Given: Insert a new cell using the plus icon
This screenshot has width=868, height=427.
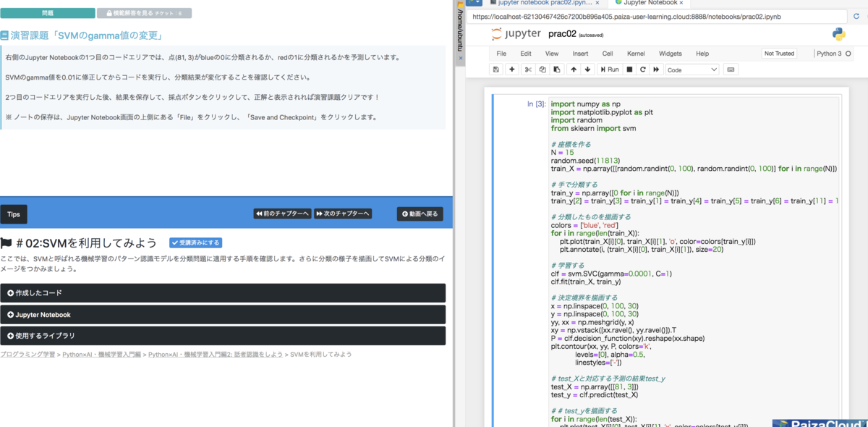Looking at the screenshot, I should pos(512,69).
